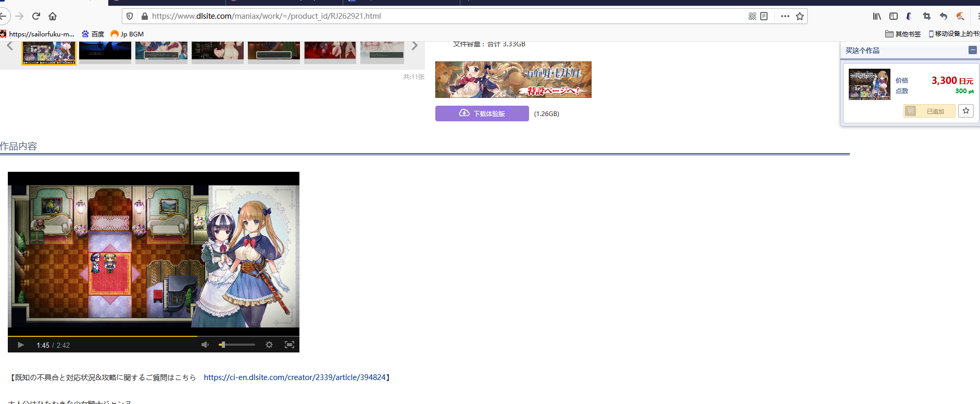Open the Jp BGM bookmark

(127, 34)
